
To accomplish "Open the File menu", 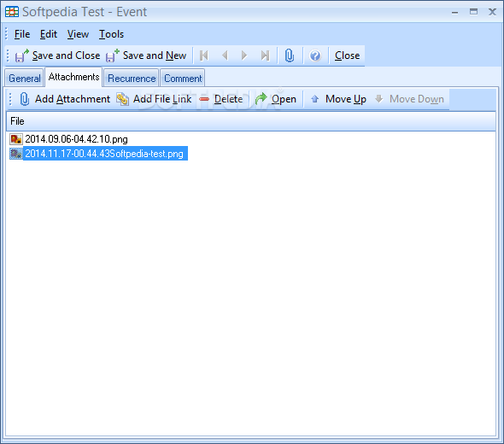I will click(22, 34).
